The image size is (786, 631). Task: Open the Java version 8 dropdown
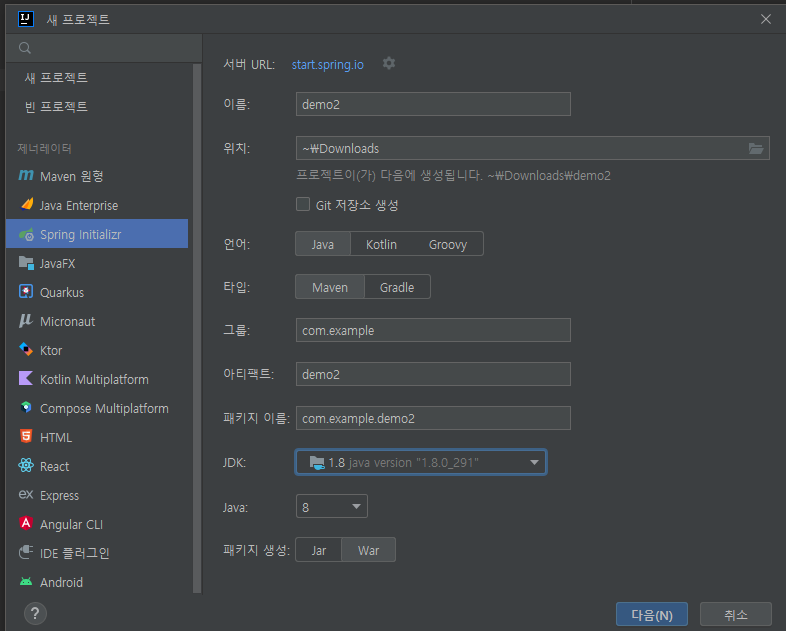point(332,506)
